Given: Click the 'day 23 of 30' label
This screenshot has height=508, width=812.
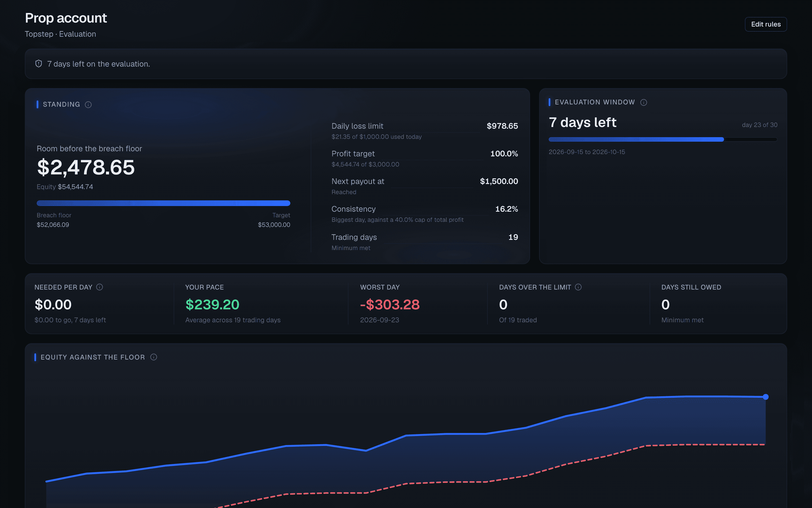Looking at the screenshot, I should click(759, 125).
